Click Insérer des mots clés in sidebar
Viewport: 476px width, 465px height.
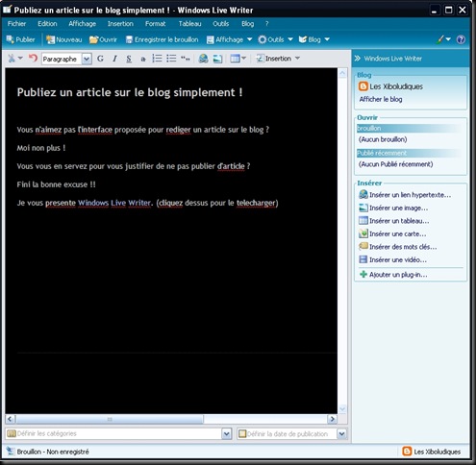(398, 247)
